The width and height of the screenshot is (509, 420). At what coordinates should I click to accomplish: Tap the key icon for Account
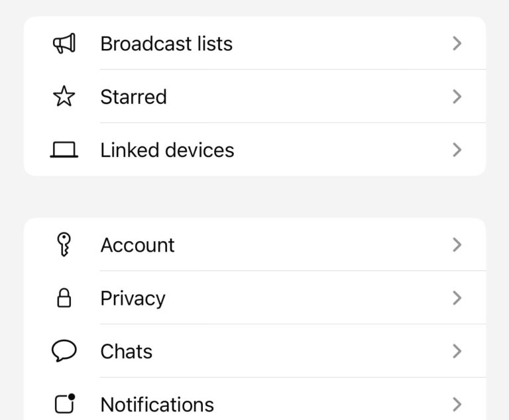(64, 245)
